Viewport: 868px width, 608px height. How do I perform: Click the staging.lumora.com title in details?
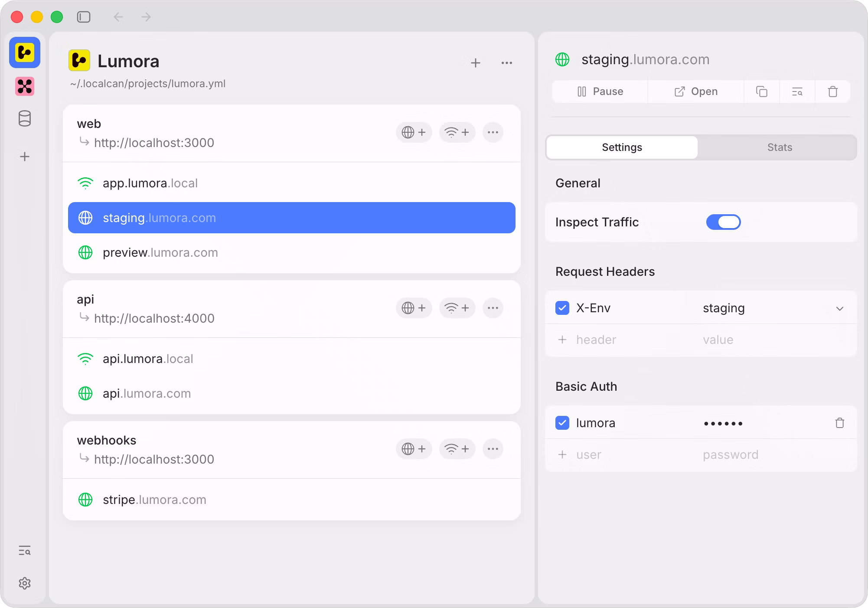click(645, 59)
